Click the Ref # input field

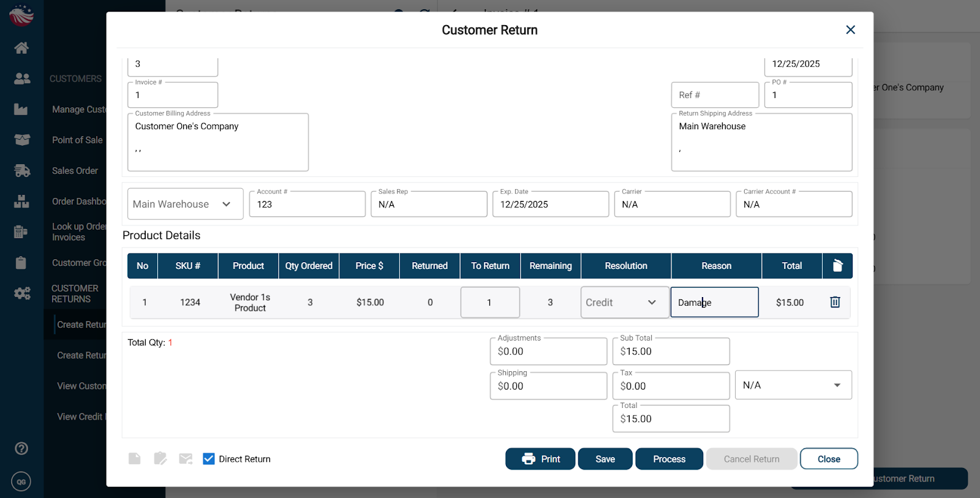pos(715,95)
